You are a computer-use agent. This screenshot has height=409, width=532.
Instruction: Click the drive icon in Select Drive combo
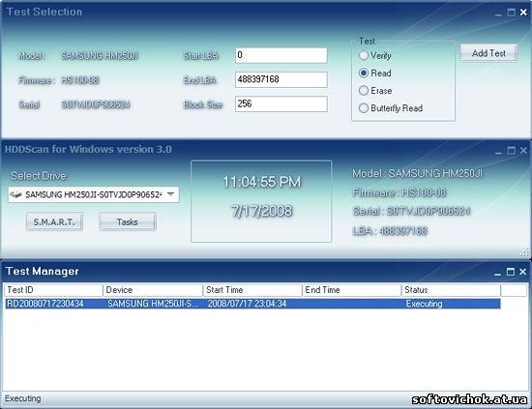15,194
